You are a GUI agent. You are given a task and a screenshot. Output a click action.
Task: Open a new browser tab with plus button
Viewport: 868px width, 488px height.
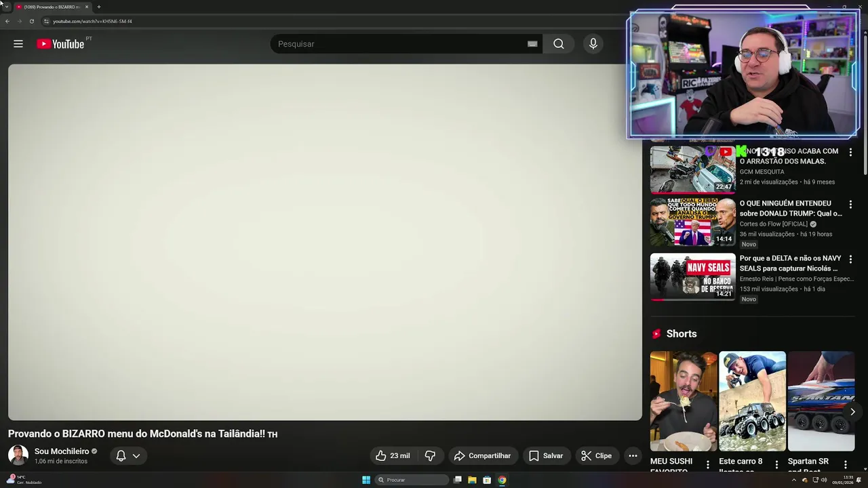click(99, 7)
